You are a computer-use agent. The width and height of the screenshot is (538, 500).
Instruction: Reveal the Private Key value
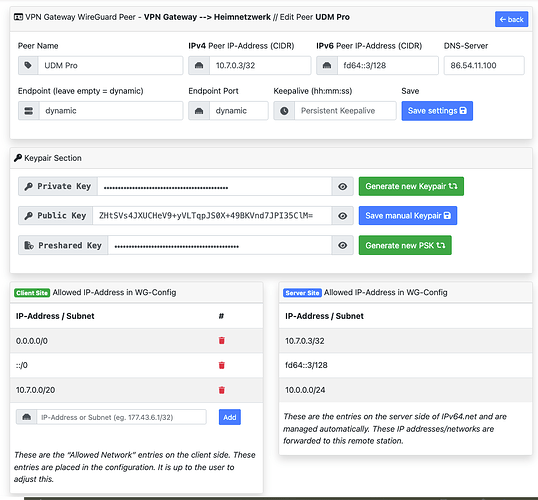click(x=342, y=186)
